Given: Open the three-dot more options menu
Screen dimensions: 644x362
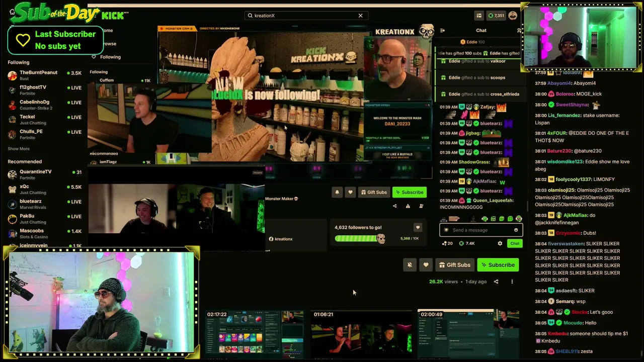Looking at the screenshot, I should click(x=512, y=282).
